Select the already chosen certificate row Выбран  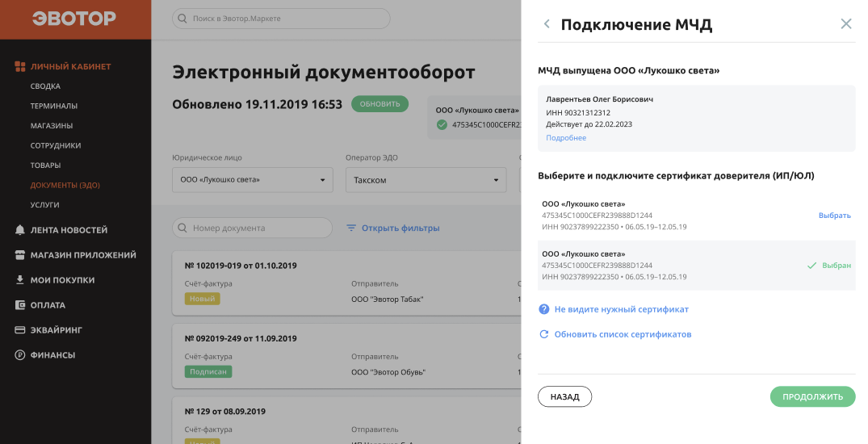[696, 265]
